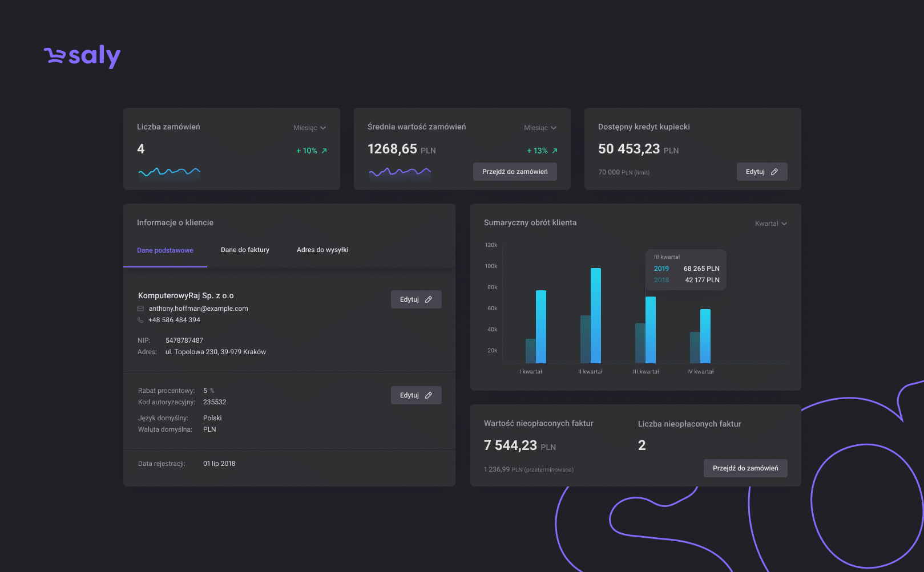The width and height of the screenshot is (924, 572).
Task: Switch to Adres do wysyłki tab
Action: coord(322,250)
